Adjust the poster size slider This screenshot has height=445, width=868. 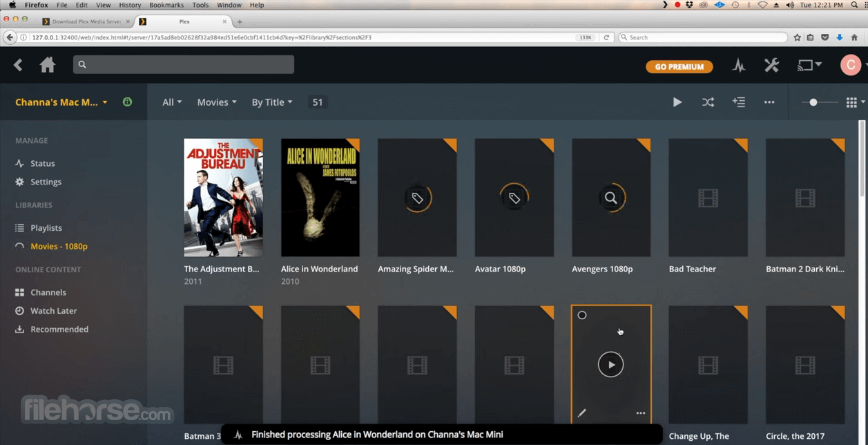pyautogui.click(x=813, y=102)
